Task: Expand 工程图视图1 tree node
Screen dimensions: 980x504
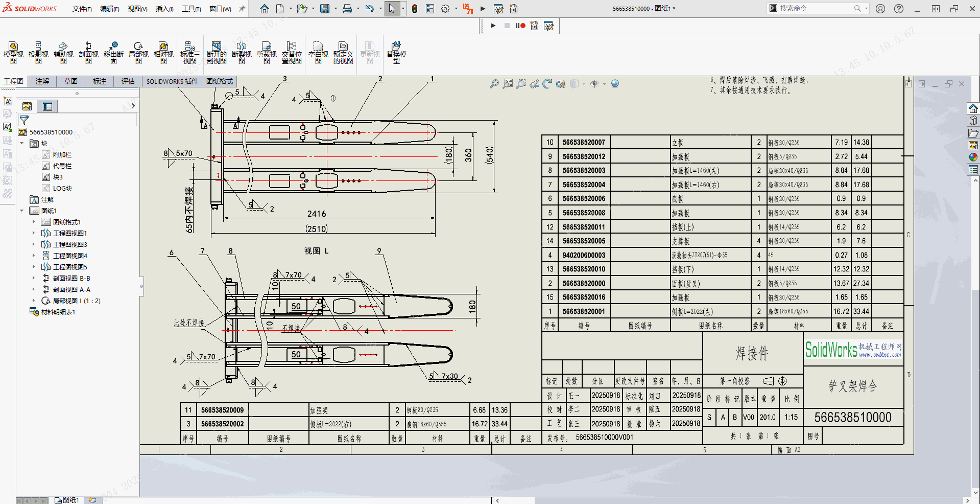Action: click(34, 233)
